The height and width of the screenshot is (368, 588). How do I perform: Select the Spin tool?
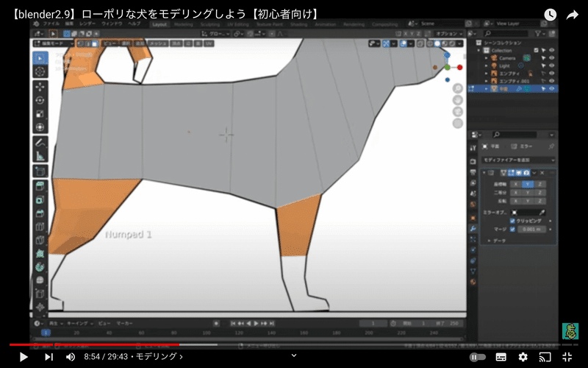40,267
